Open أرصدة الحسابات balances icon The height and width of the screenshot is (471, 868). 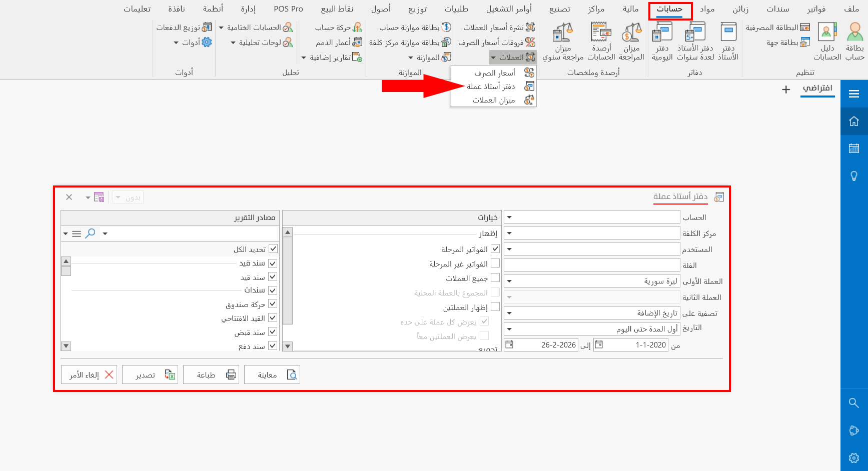pyautogui.click(x=601, y=41)
